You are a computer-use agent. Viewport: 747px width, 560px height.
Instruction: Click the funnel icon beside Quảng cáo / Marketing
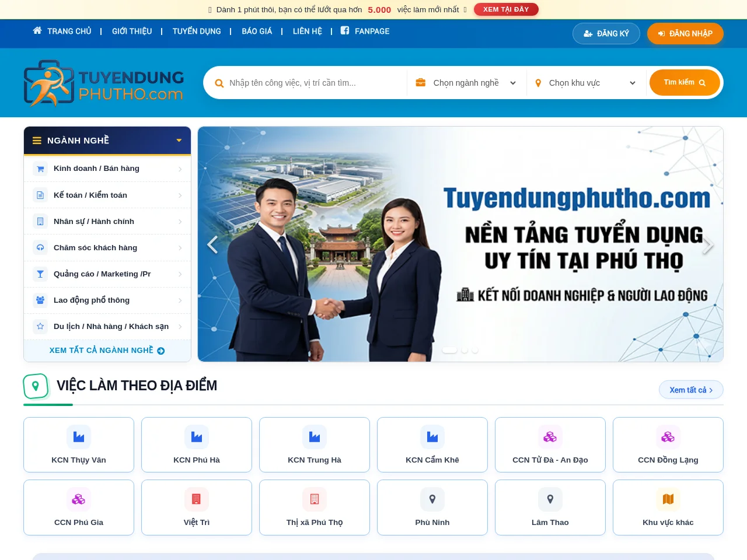[40, 274]
